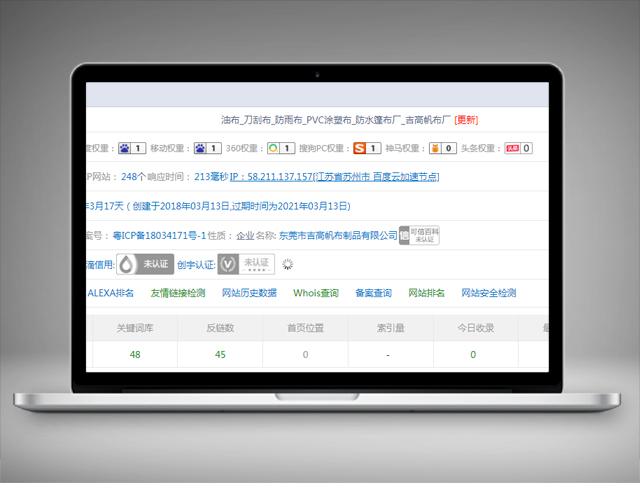Click the 反链数 column header
The image size is (640, 483).
click(x=220, y=328)
